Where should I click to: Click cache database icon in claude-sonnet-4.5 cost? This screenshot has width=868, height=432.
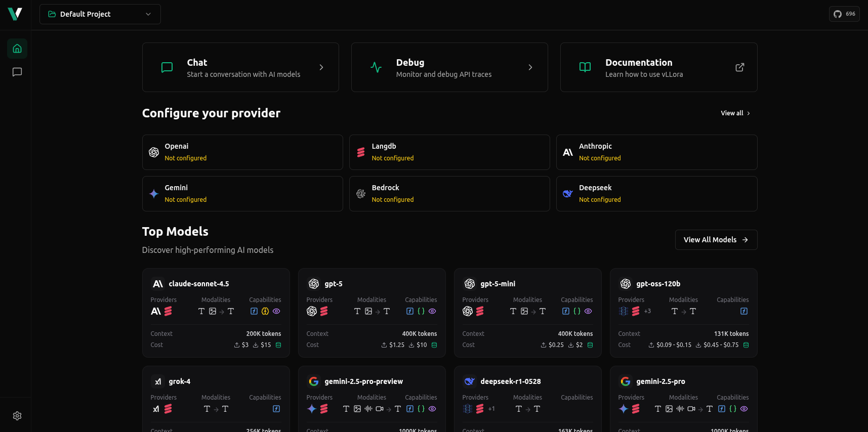pos(278,345)
